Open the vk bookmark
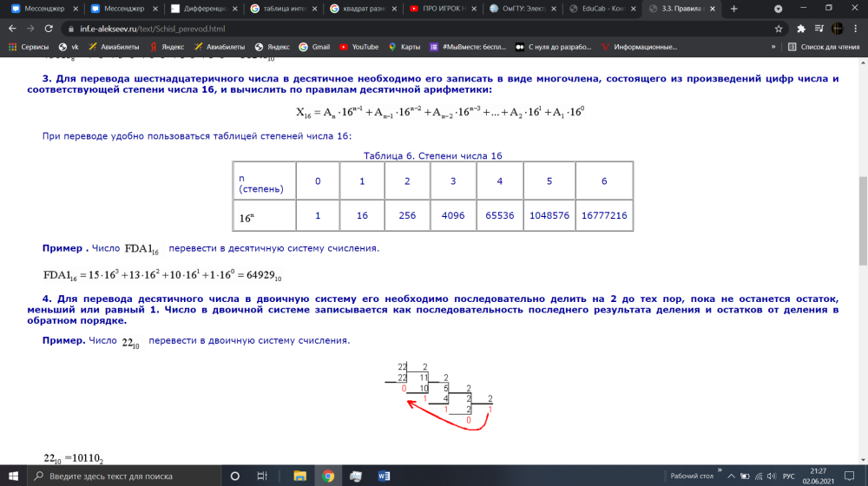 (x=69, y=47)
